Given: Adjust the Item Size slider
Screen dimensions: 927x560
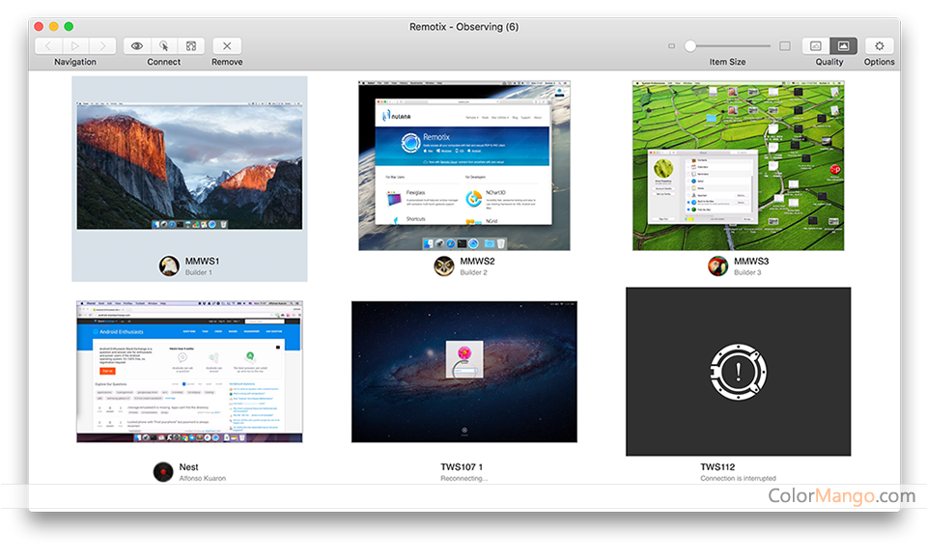Looking at the screenshot, I should point(690,45).
